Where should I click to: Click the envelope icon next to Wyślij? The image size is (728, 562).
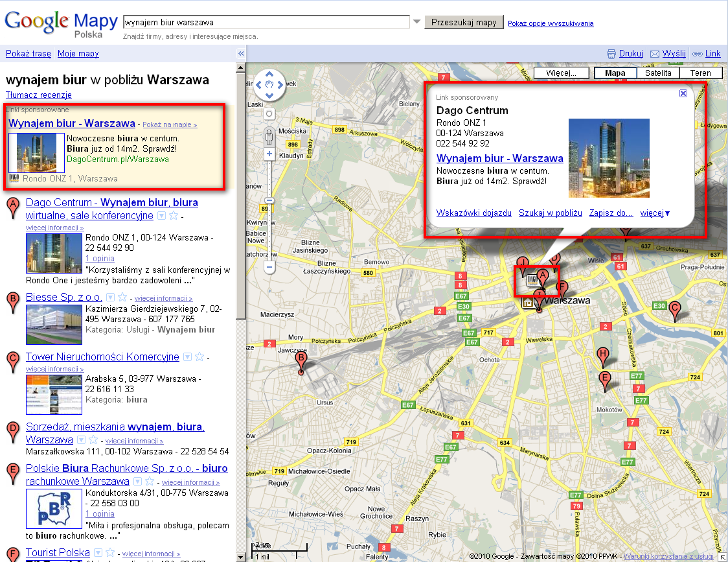coord(655,54)
